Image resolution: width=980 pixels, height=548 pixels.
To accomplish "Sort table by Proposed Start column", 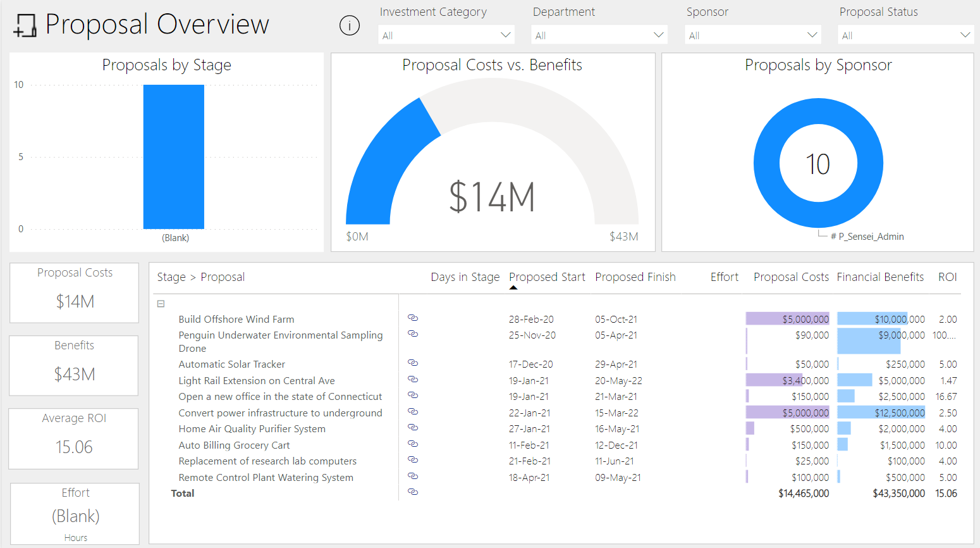I will [x=547, y=277].
